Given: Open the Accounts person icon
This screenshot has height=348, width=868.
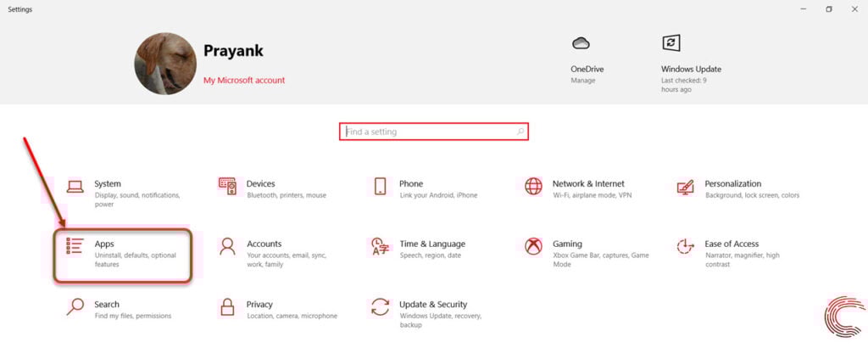Looking at the screenshot, I should [227, 246].
